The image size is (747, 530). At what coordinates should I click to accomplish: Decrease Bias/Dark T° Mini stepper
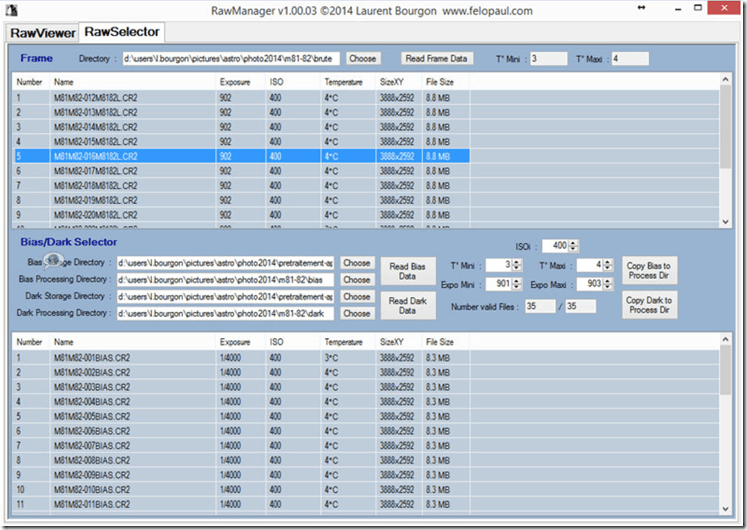[x=516, y=268]
